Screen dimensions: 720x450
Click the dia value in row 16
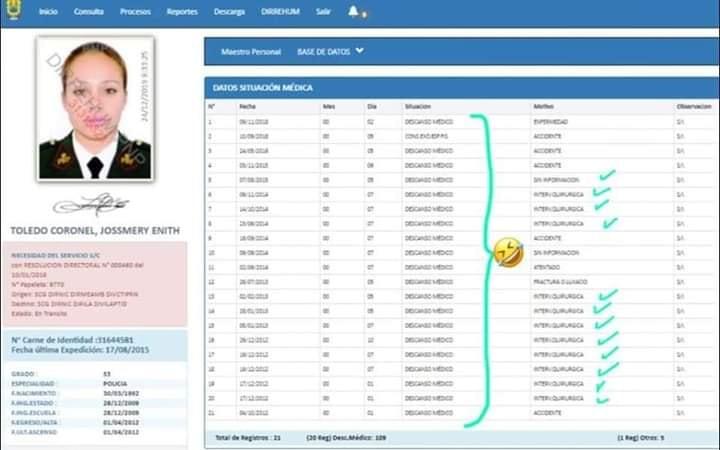370,340
